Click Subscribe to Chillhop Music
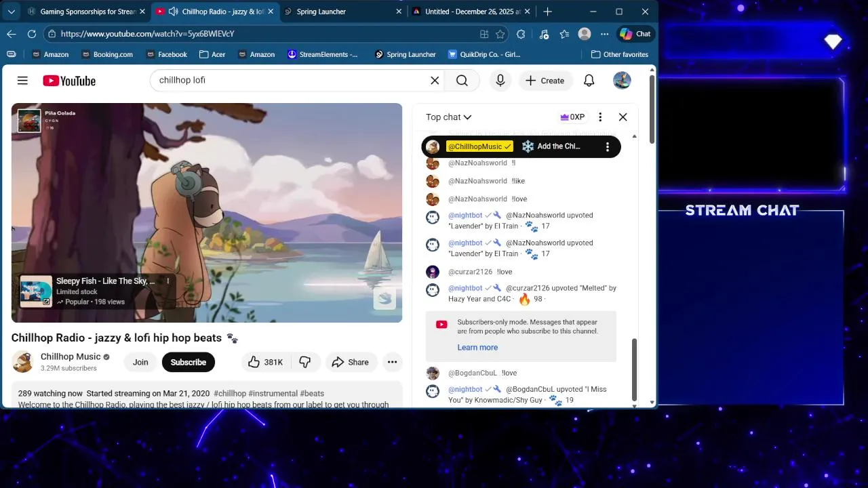 189,362
